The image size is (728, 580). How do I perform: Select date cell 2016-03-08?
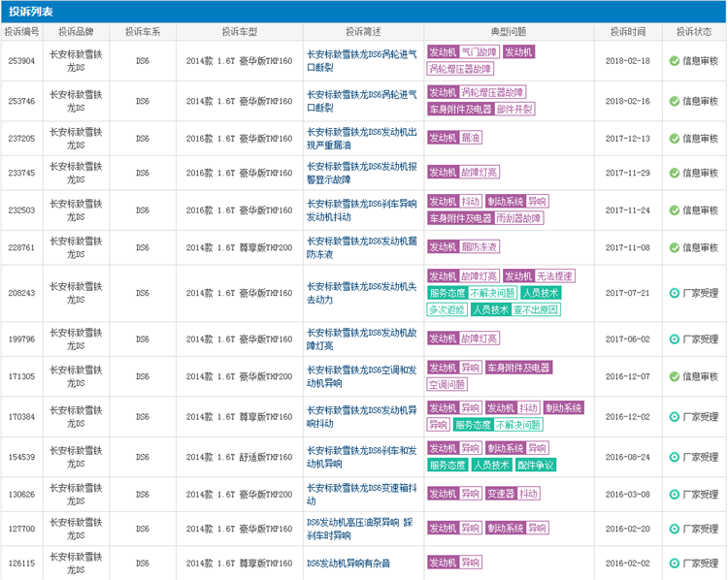tap(628, 494)
